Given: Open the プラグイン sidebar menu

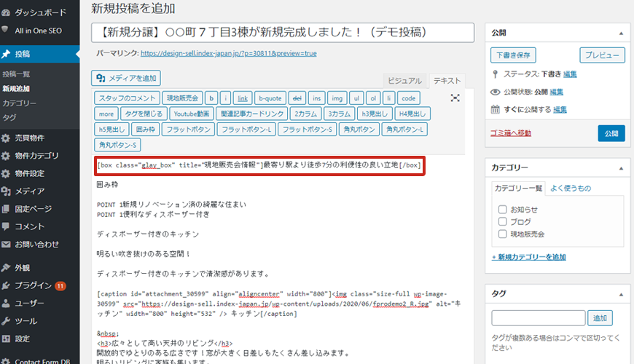Looking at the screenshot, I should [x=34, y=285].
